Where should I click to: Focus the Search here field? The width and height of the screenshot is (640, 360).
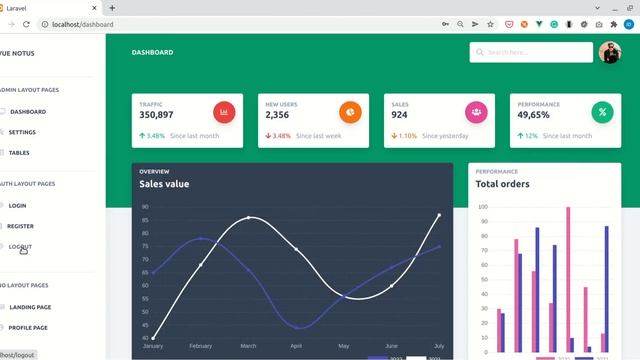tap(531, 52)
